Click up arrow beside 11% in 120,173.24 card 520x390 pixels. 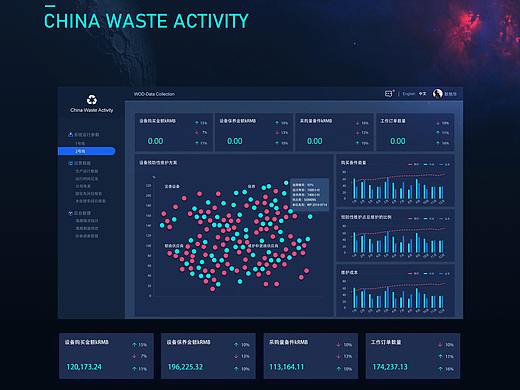pos(134,369)
